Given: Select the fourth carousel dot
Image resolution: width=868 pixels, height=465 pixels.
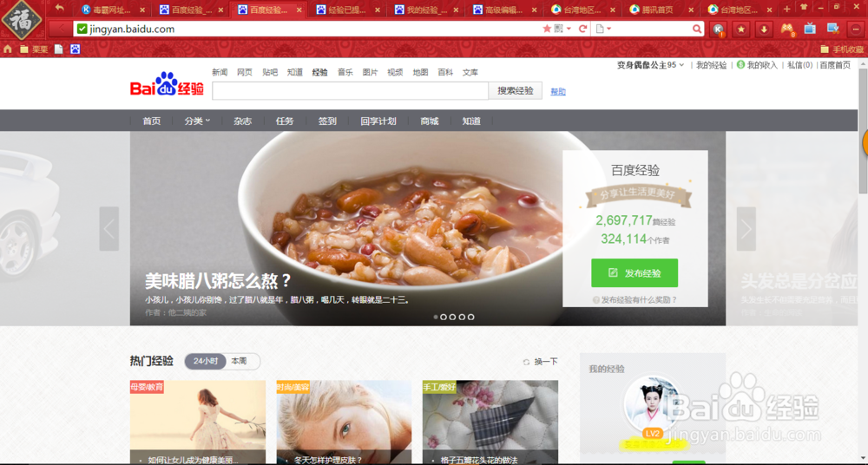Looking at the screenshot, I should 462,318.
